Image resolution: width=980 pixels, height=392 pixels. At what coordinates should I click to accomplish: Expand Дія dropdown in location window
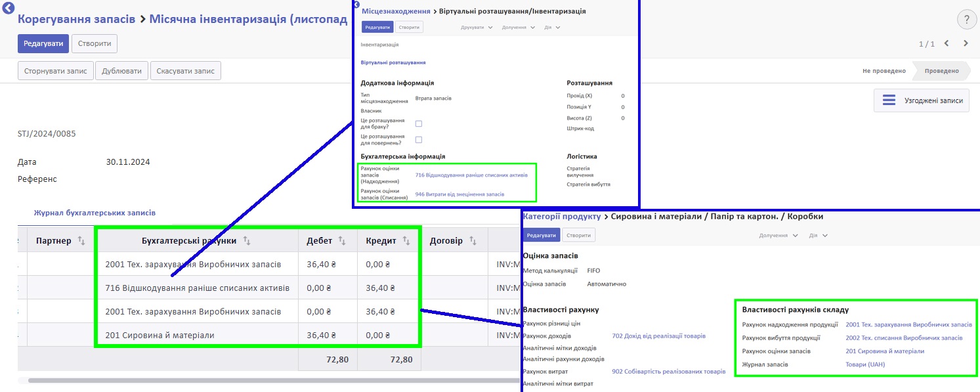coord(552,28)
